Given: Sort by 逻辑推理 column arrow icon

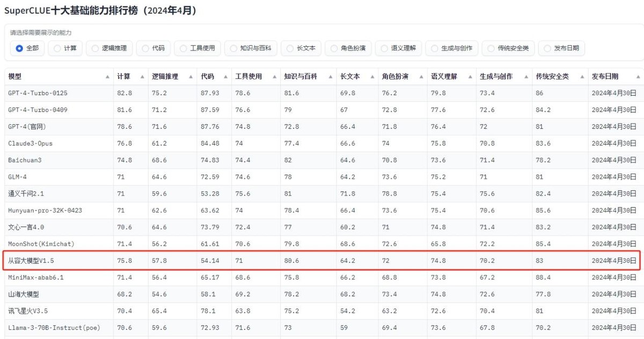Looking at the screenshot, I should 191,77.
